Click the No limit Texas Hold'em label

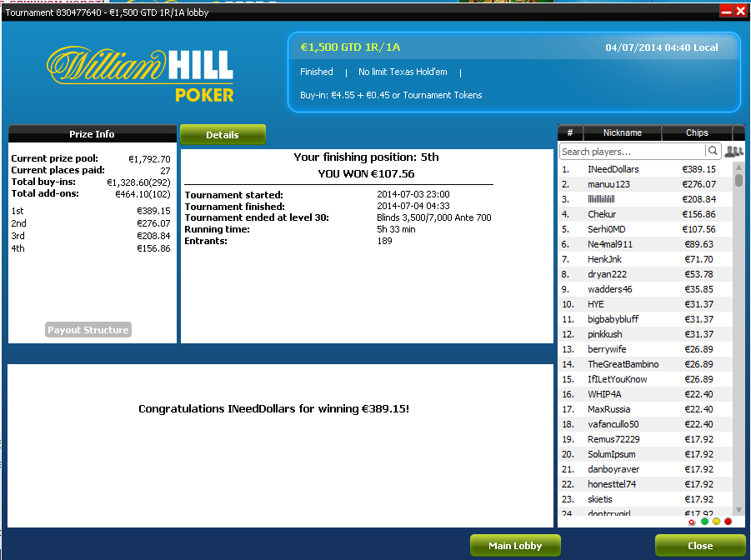point(403,72)
